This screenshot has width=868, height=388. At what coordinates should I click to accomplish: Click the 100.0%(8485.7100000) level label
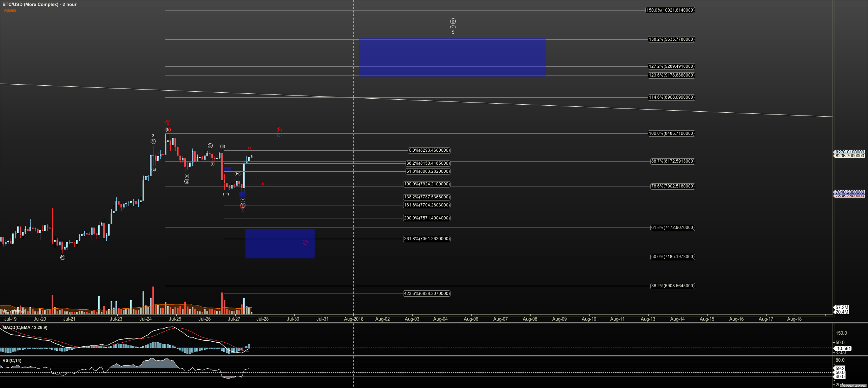671,133
